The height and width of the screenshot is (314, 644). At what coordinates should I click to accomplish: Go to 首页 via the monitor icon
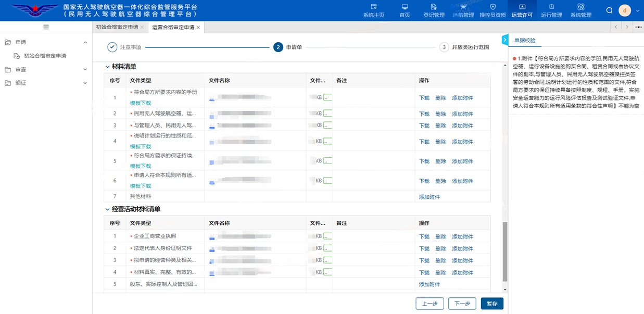[x=405, y=10]
